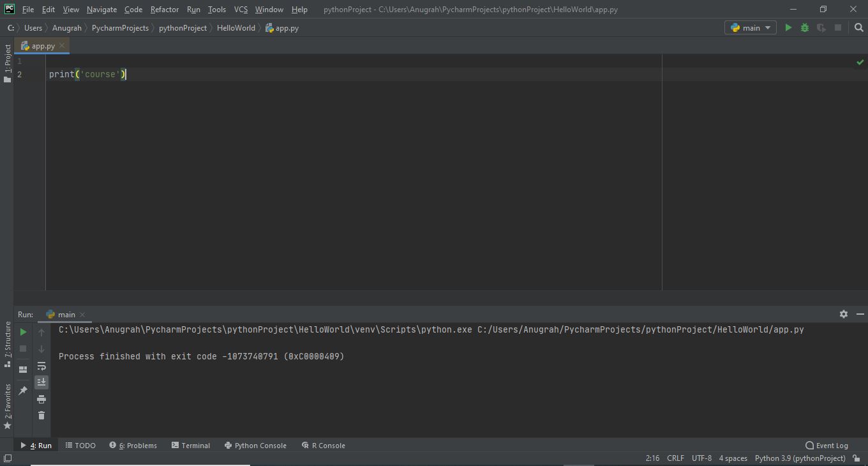Start debugging with the bug icon
This screenshot has width=868, height=466.
(x=805, y=27)
